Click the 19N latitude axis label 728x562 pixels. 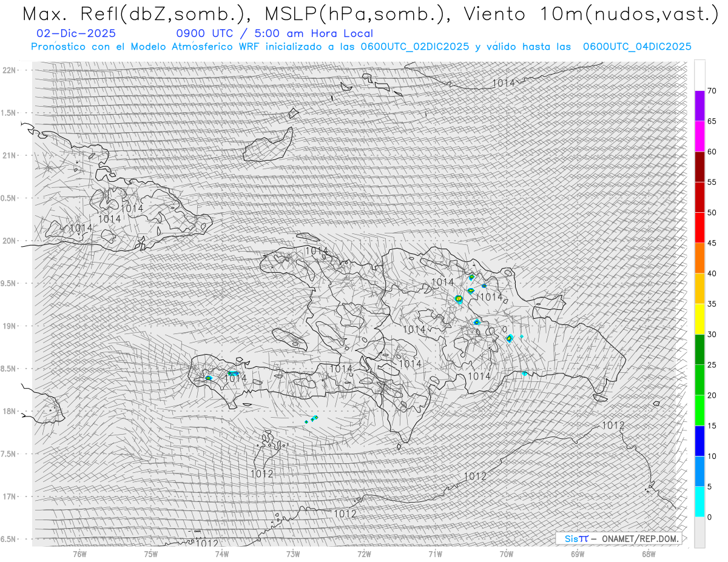point(10,326)
